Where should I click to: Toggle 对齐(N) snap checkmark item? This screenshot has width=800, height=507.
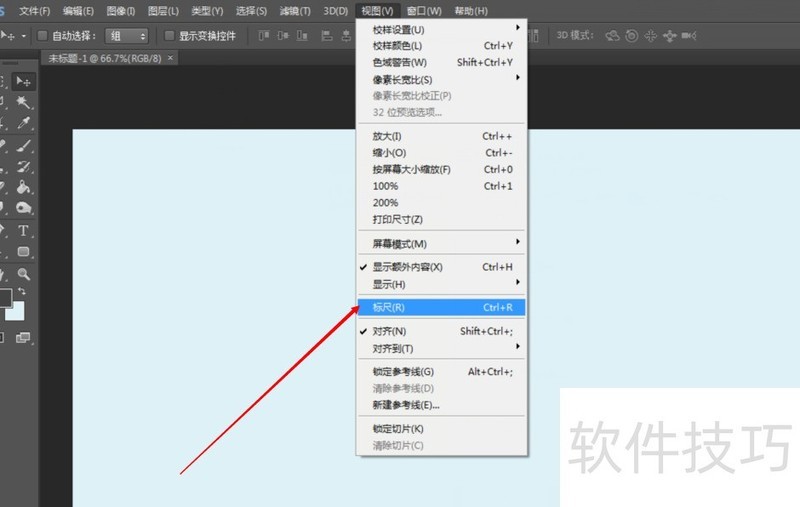coord(441,331)
